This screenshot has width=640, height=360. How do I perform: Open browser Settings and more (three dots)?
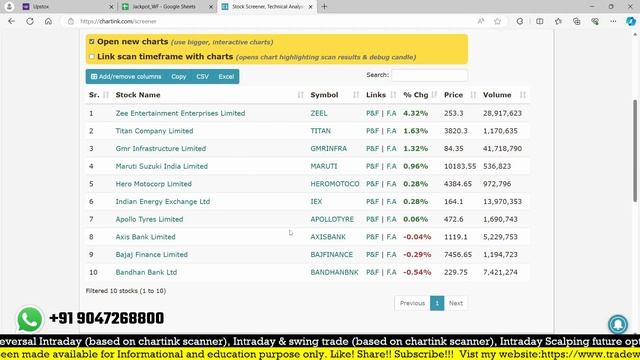coord(613,21)
